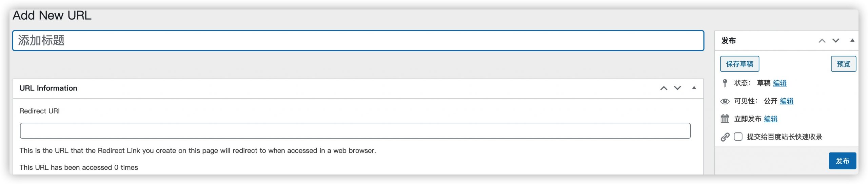Click the chain link icon beside Baidu submission
Image resolution: width=868 pixels, height=184 pixels.
[725, 137]
